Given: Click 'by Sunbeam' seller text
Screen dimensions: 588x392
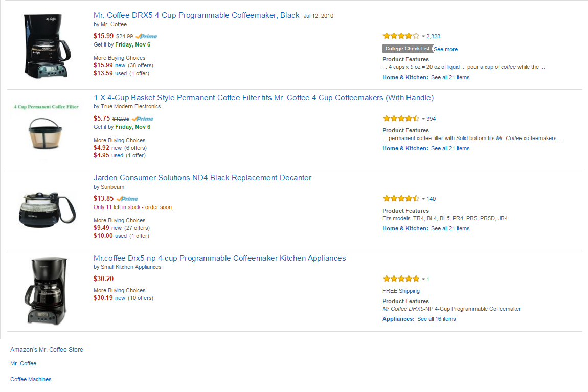Looking at the screenshot, I should (x=109, y=187).
